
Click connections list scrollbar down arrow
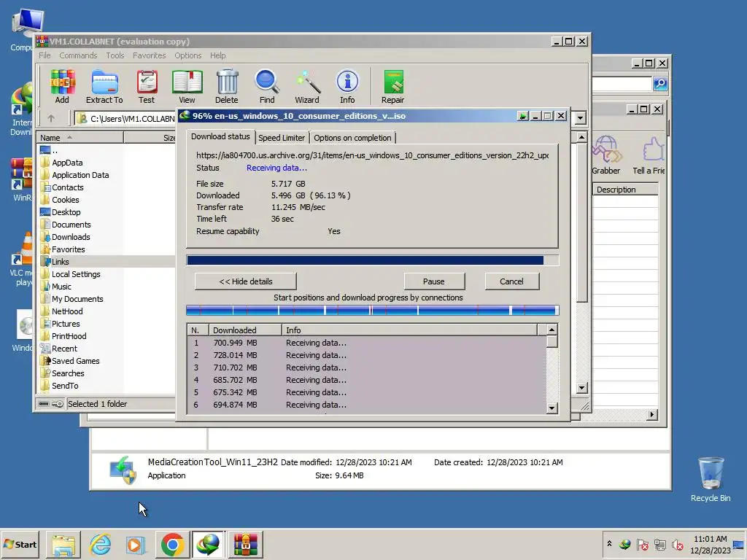(551, 408)
